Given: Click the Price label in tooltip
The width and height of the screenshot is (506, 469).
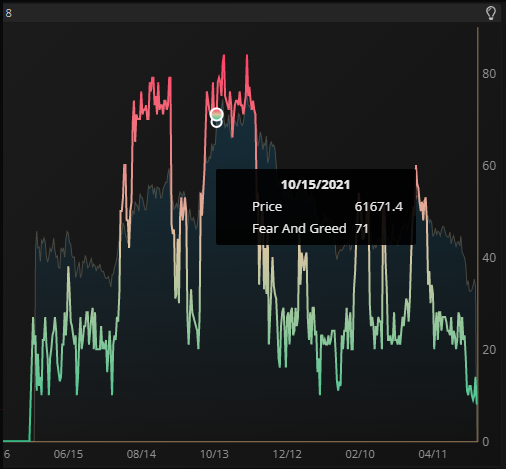Looking at the screenshot, I should pos(267,207).
